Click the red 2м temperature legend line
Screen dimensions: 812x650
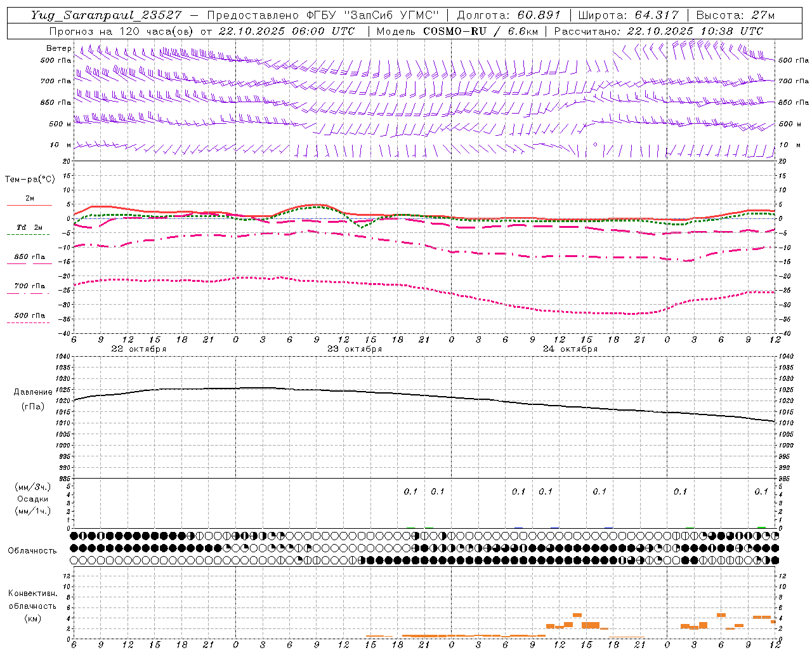tap(29, 205)
